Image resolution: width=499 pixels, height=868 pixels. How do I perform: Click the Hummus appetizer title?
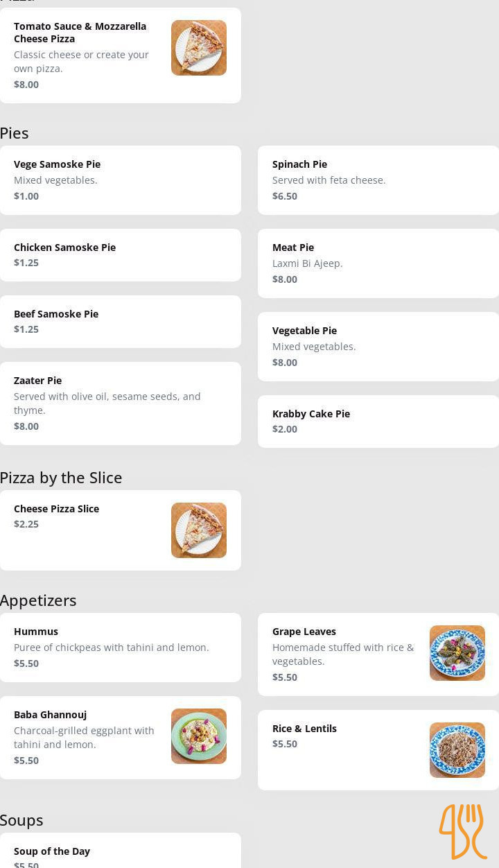[36, 632]
